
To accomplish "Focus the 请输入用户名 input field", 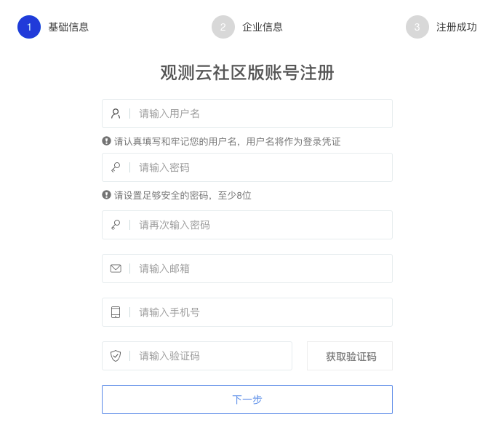I will coord(262,114).
